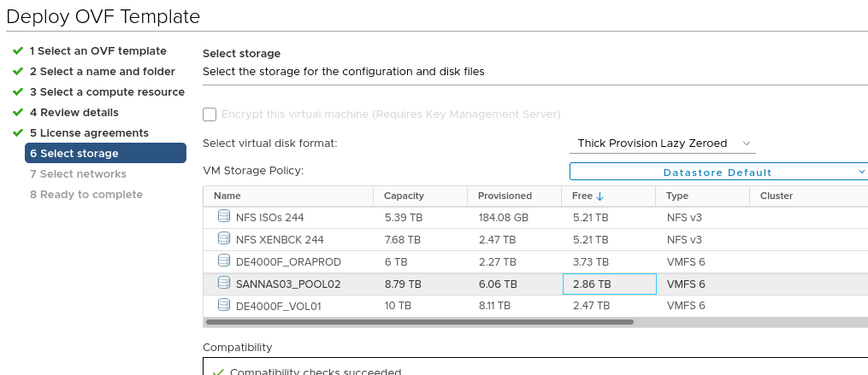Click the Free column sort arrow
This screenshot has height=375, width=868.
tap(599, 196)
